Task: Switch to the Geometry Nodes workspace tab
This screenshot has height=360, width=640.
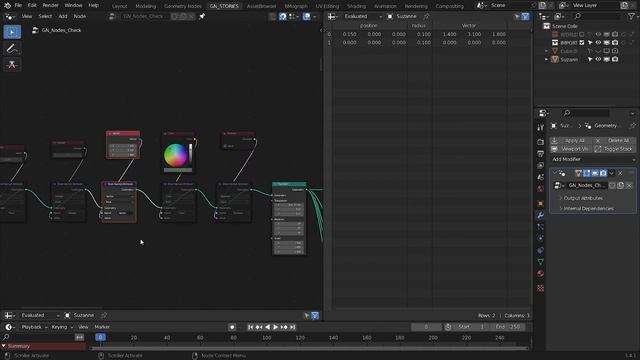Action: tap(182, 6)
